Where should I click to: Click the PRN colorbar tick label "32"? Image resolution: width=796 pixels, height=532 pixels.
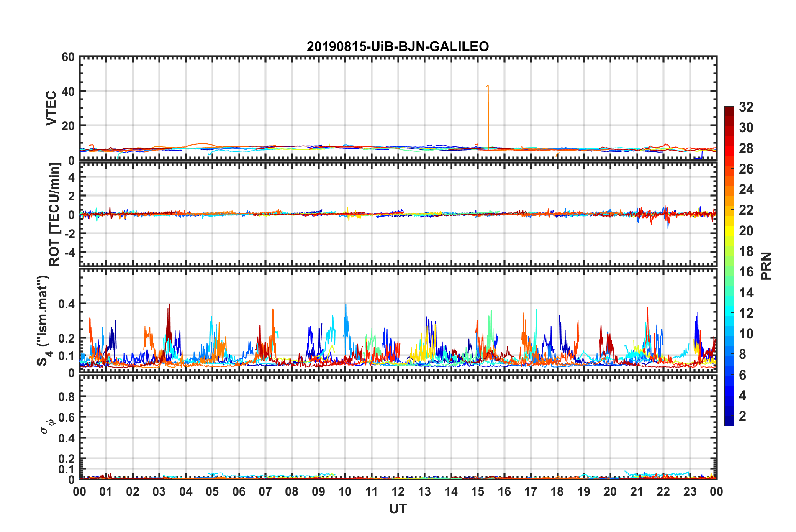point(746,107)
